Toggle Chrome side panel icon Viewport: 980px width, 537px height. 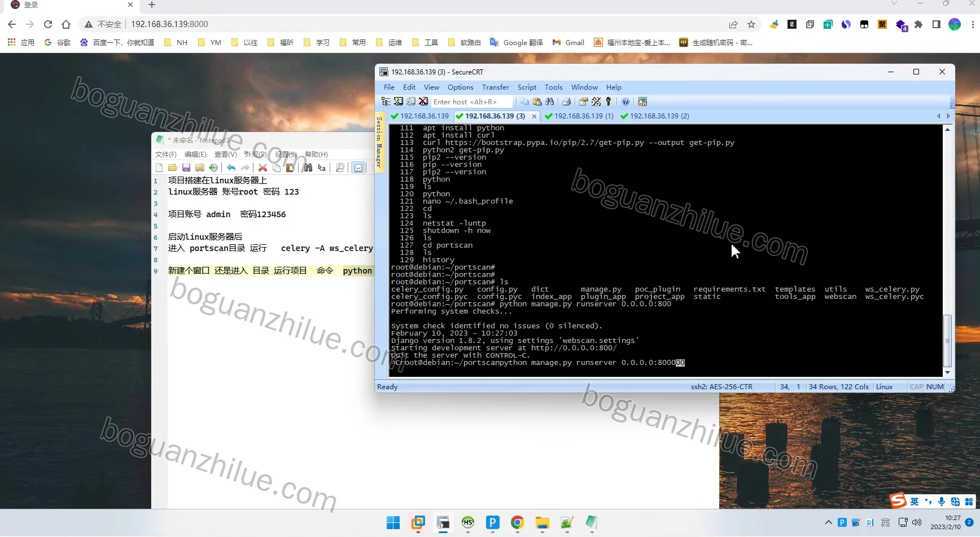point(937,24)
